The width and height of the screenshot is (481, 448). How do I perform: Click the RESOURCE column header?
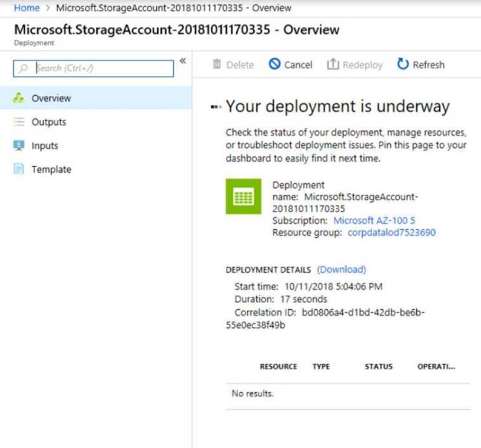(278, 366)
